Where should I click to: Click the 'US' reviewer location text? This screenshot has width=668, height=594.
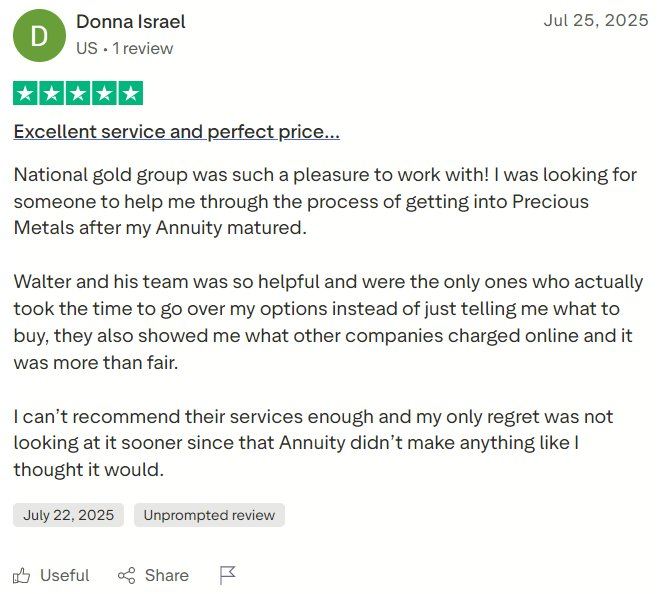coord(87,49)
